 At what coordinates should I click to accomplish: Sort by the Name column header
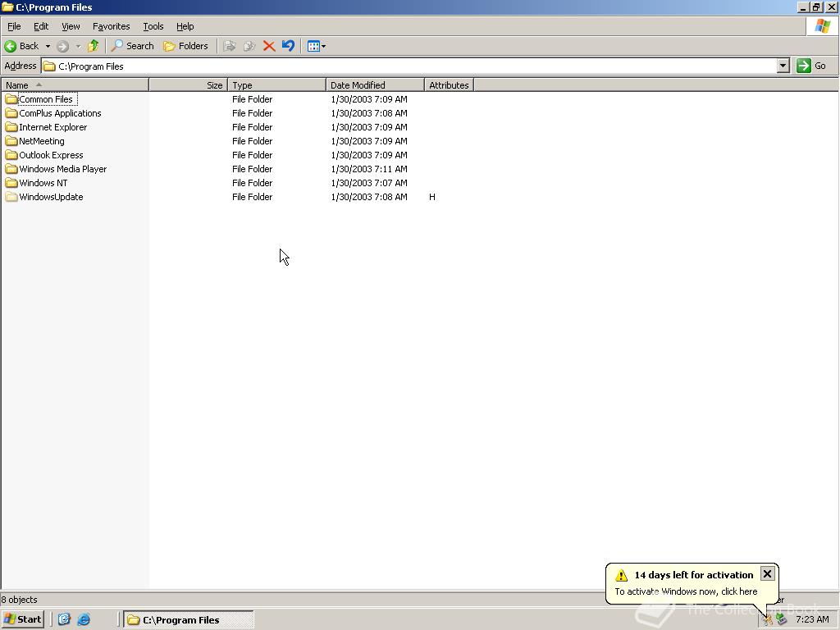point(75,85)
